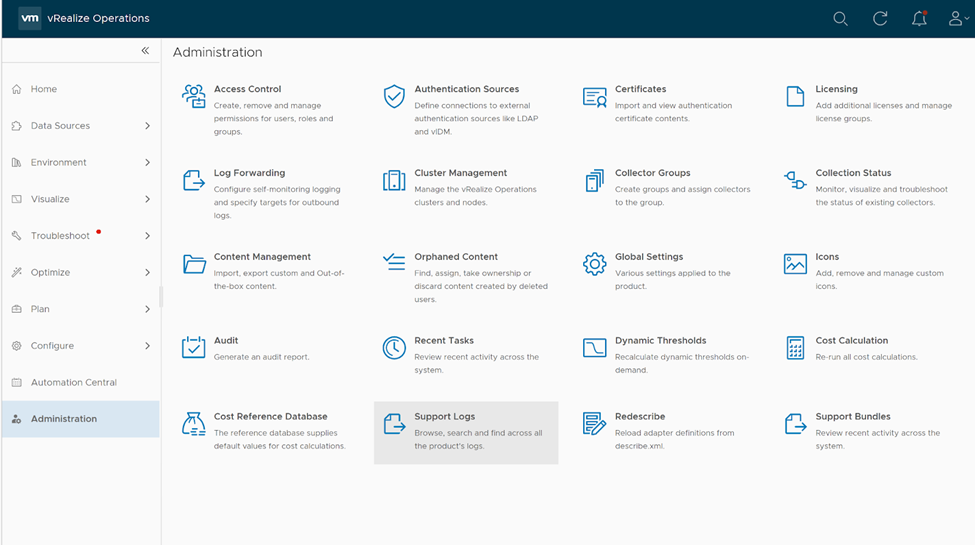Open the user account menu
The width and height of the screenshot is (975, 545).
point(958,19)
